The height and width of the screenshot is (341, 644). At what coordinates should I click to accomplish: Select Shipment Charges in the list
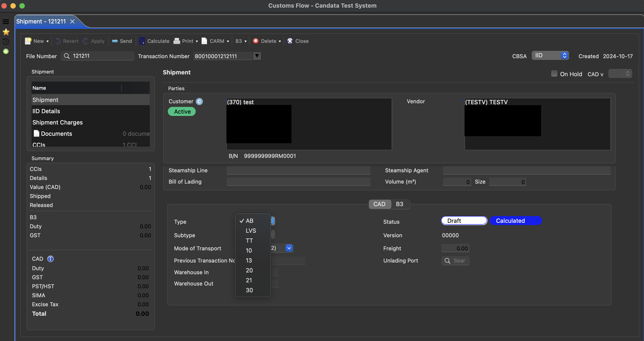(90, 122)
